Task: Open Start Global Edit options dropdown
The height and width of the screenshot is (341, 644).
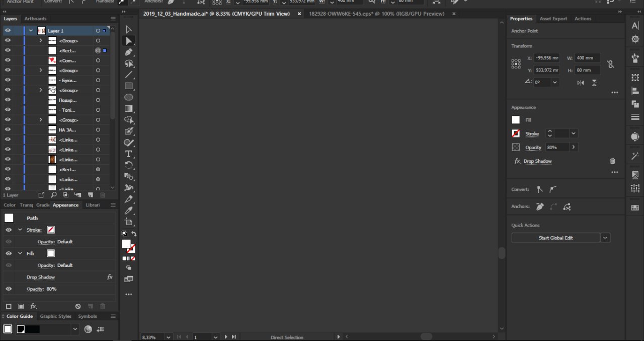Action: click(x=605, y=238)
